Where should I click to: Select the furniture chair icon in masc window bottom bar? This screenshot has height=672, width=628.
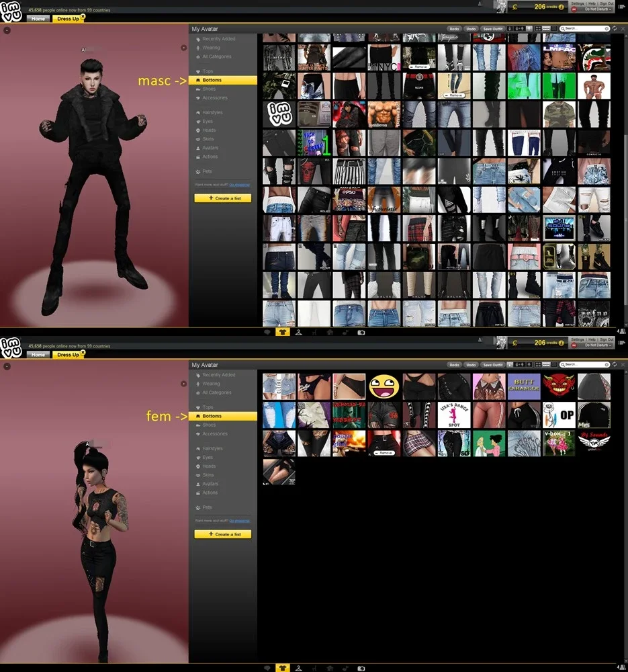point(314,332)
